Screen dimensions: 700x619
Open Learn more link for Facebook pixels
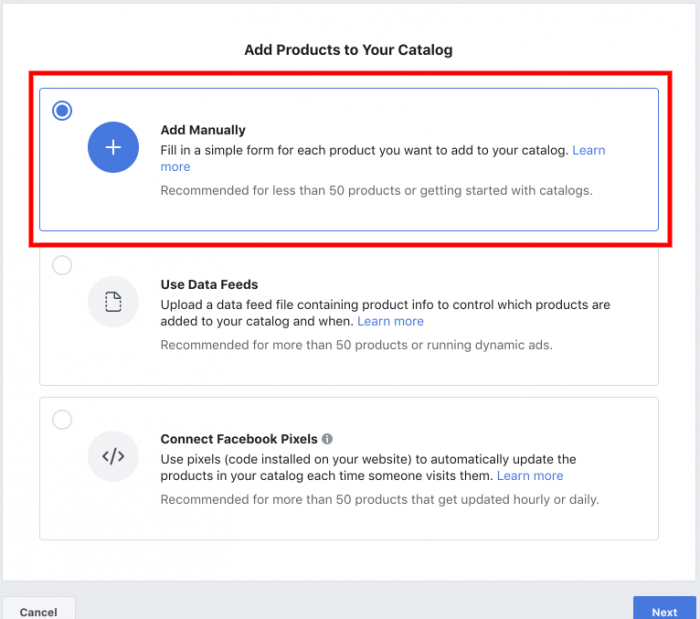click(530, 476)
